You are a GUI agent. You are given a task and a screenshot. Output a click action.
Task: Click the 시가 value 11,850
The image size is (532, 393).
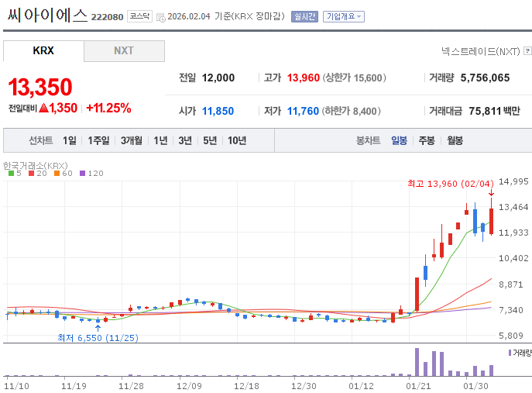tap(218, 111)
